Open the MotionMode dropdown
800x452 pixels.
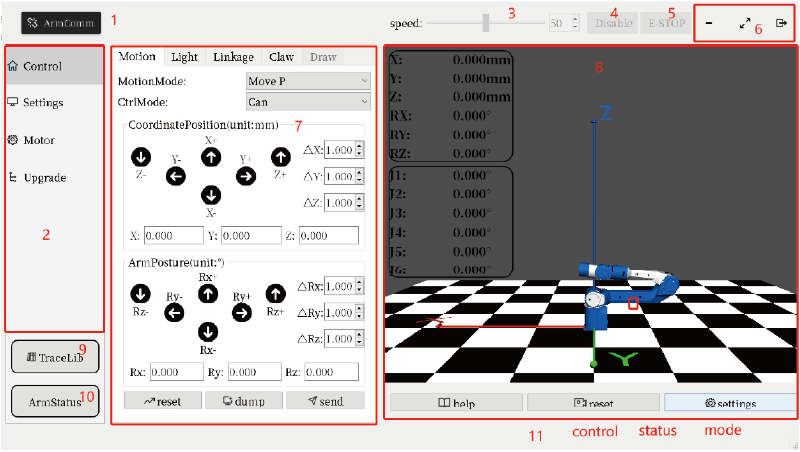[x=307, y=80]
